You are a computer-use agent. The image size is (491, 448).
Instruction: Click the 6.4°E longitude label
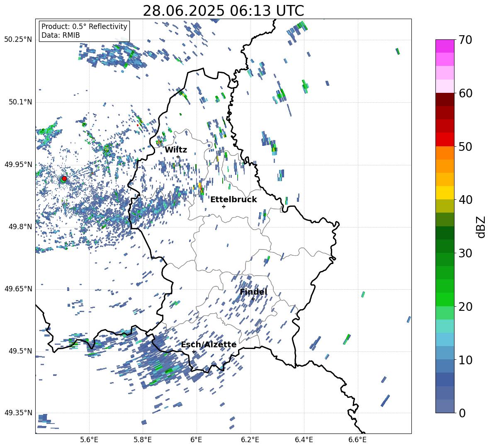pyautogui.click(x=304, y=440)
